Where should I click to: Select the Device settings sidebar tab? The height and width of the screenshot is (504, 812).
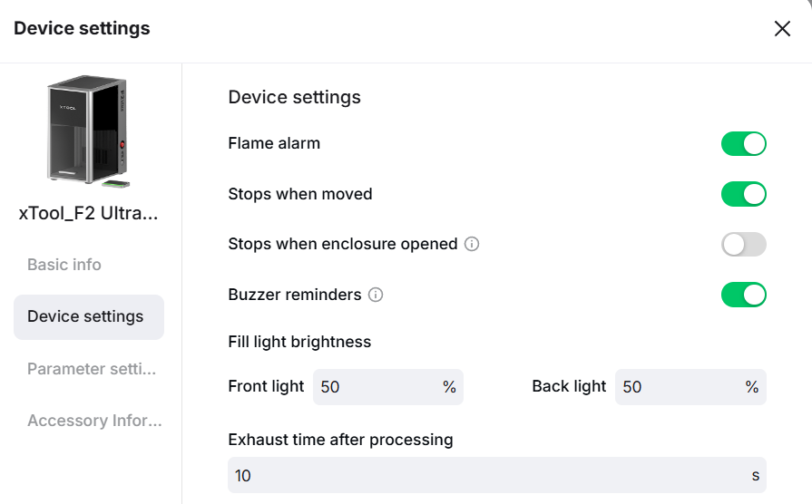(x=88, y=317)
